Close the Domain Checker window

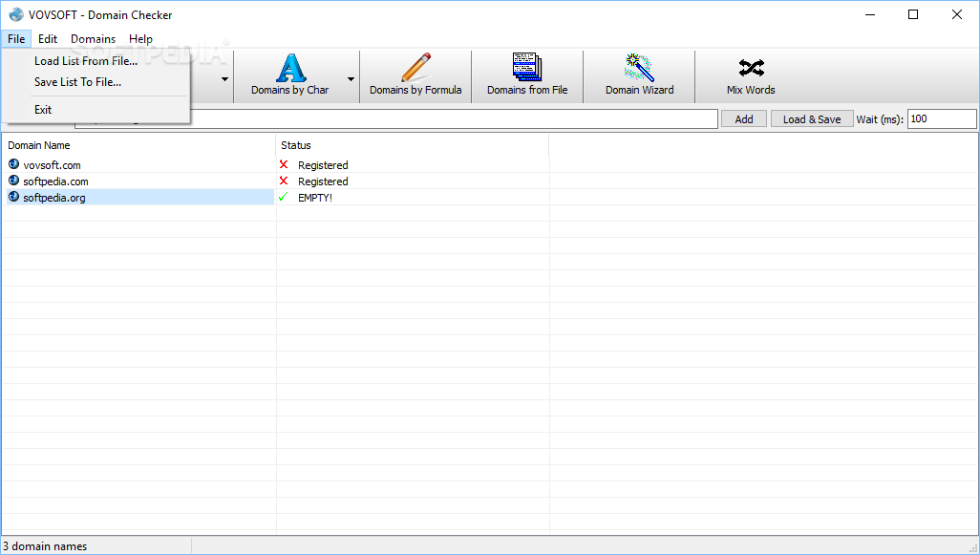click(957, 14)
